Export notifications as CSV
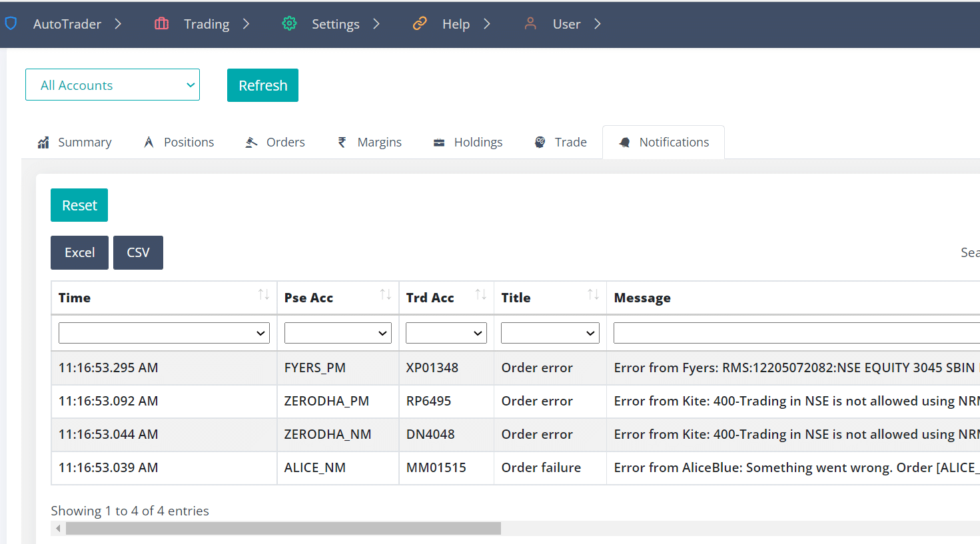 coord(138,252)
